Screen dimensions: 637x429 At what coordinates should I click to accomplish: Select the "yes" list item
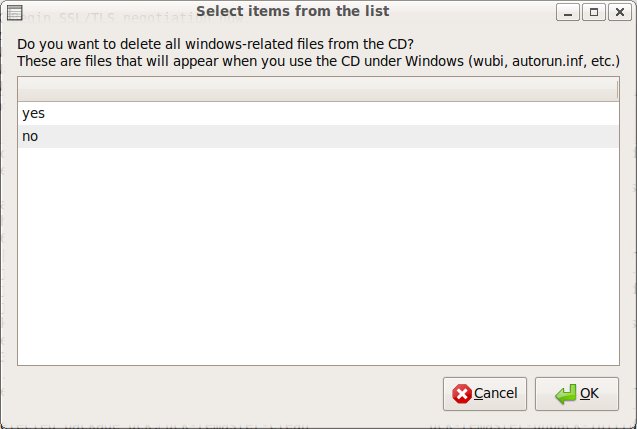(33, 114)
